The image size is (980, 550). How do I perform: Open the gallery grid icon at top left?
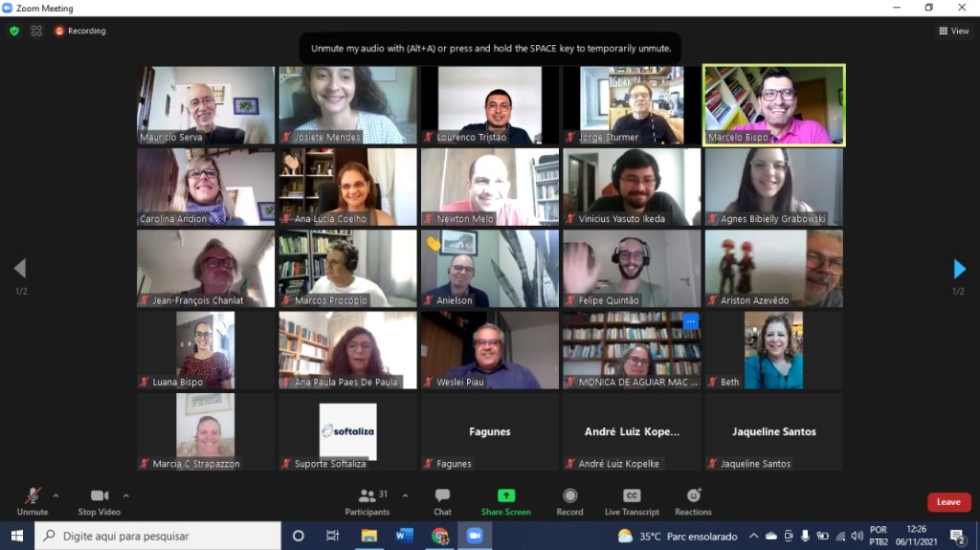coord(36,31)
